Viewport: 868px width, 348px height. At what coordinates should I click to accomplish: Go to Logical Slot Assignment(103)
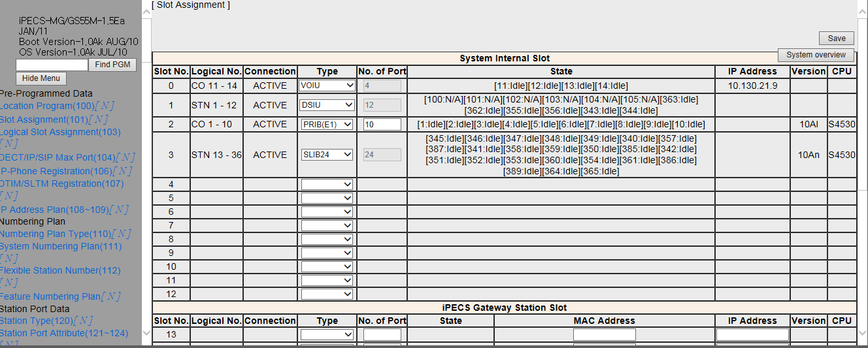(x=60, y=132)
